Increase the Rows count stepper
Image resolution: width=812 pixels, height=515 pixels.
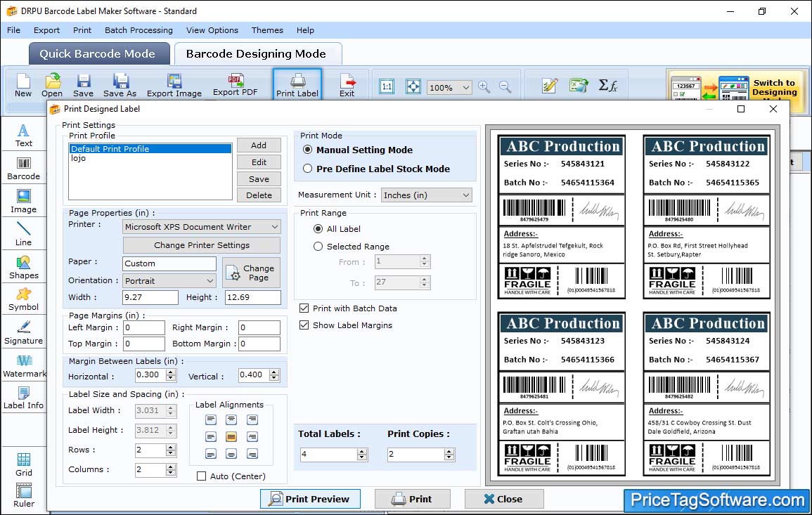coord(171,447)
